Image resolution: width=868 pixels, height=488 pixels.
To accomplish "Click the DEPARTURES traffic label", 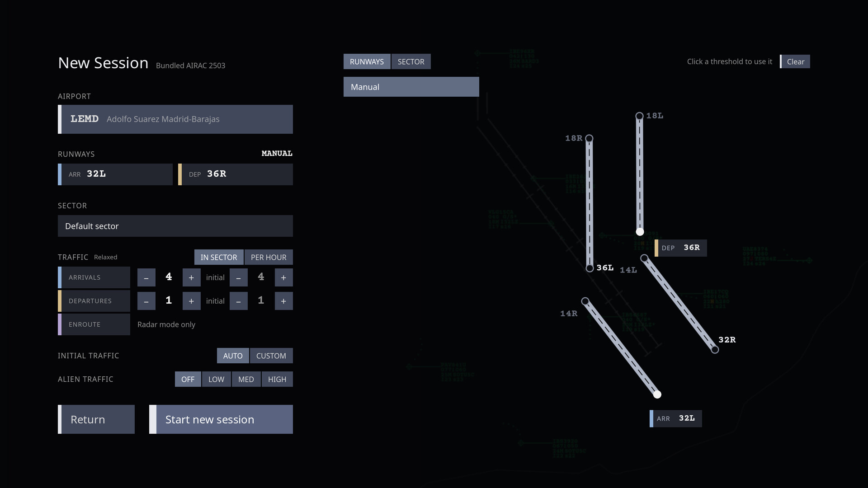I will pyautogui.click(x=94, y=301).
